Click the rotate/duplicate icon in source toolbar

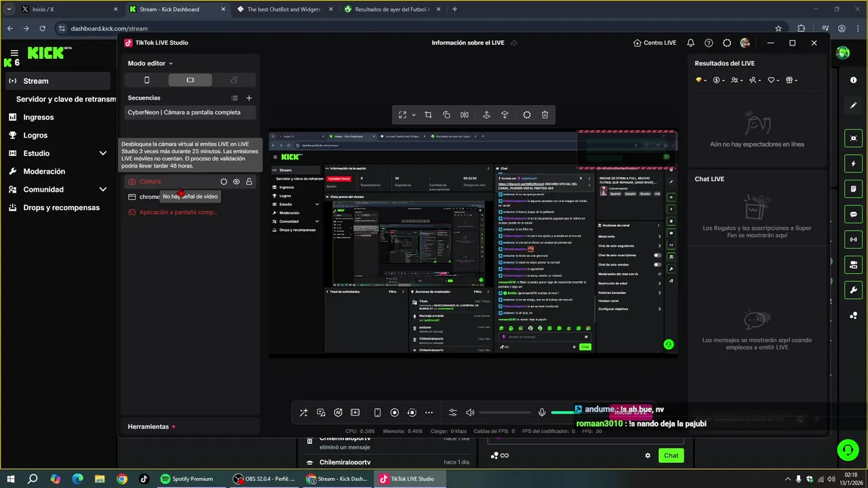click(x=446, y=115)
